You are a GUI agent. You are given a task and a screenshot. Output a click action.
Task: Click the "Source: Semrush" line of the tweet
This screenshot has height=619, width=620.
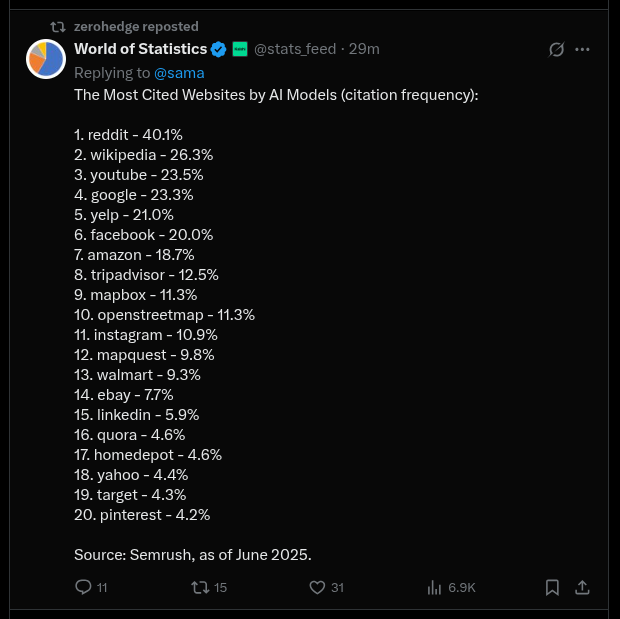pyautogui.click(x=193, y=554)
